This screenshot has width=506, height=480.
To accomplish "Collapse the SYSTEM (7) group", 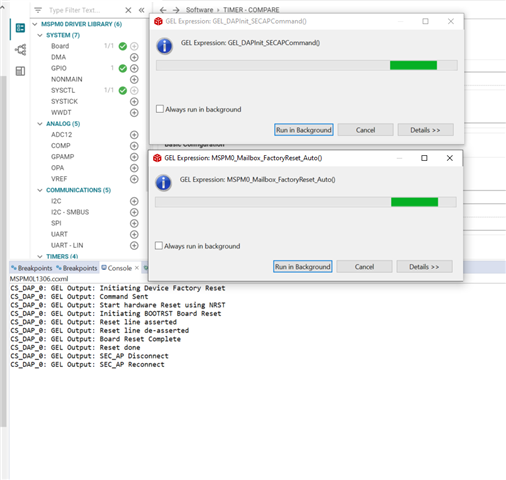I will tap(40, 35).
